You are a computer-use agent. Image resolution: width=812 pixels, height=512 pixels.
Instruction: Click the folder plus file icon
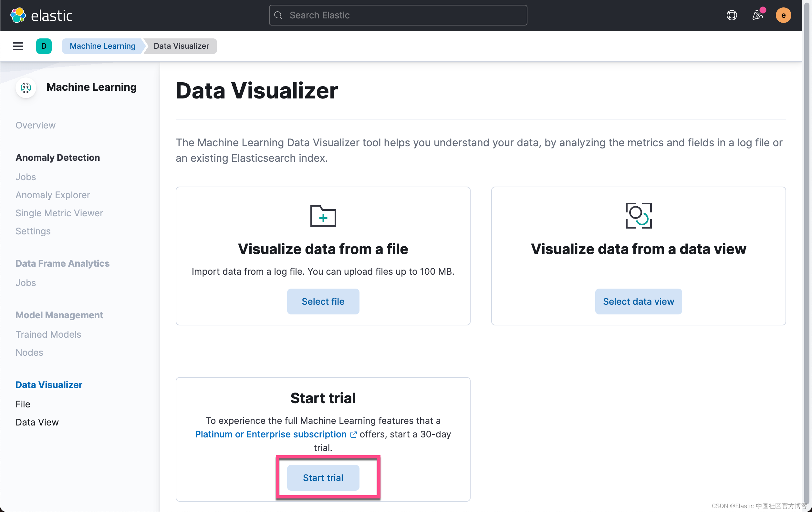pyautogui.click(x=323, y=216)
